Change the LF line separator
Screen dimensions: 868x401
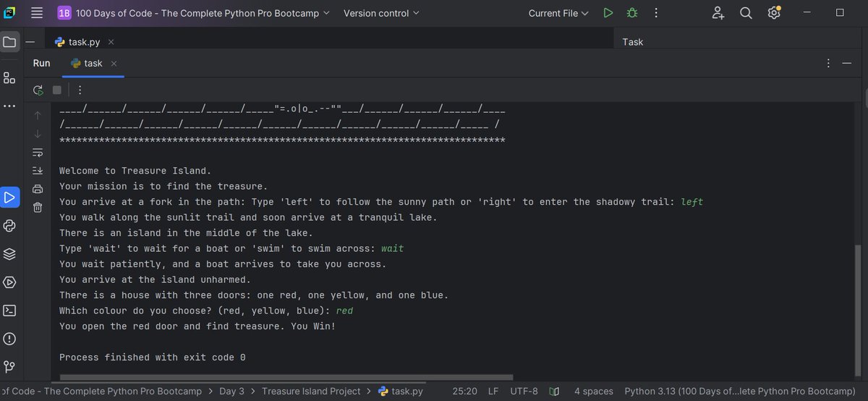493,391
